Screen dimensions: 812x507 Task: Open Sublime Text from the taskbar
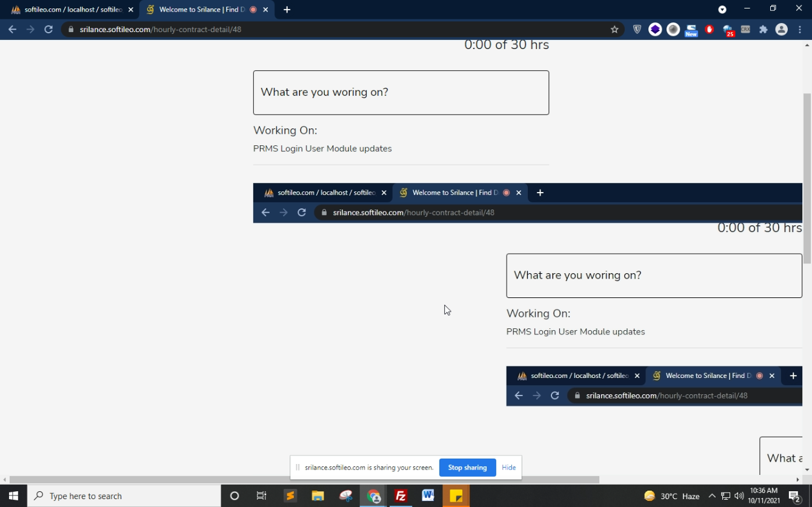(290, 496)
